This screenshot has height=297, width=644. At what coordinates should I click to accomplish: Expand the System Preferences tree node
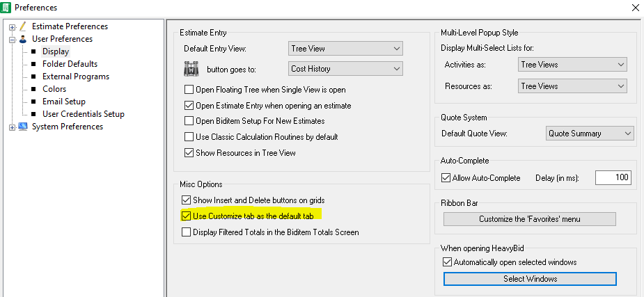click(12, 127)
